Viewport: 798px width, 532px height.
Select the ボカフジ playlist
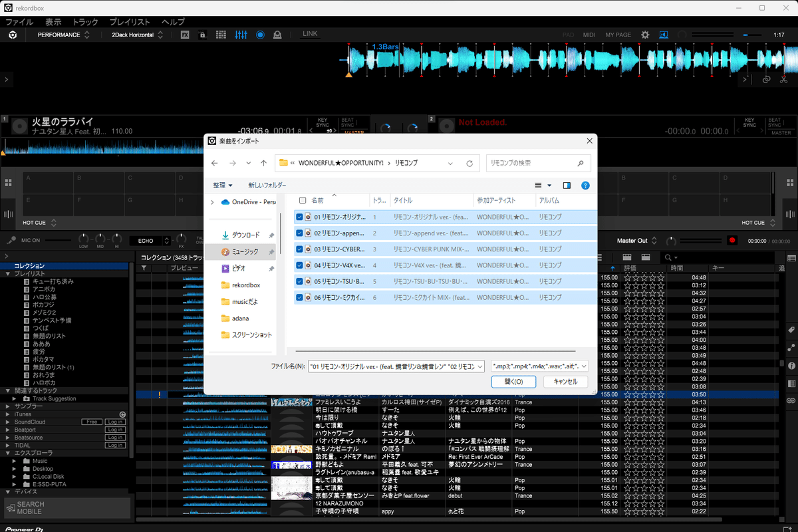(x=43, y=305)
